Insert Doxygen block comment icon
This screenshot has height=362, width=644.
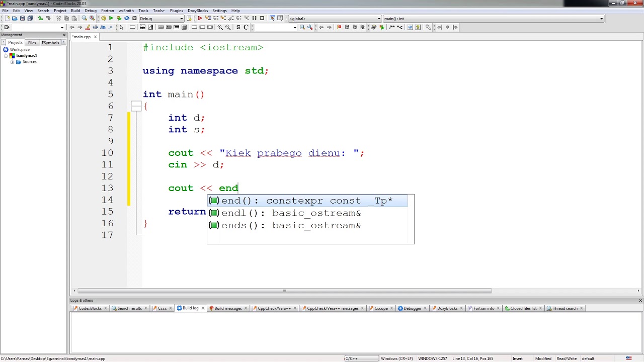tap(392, 27)
